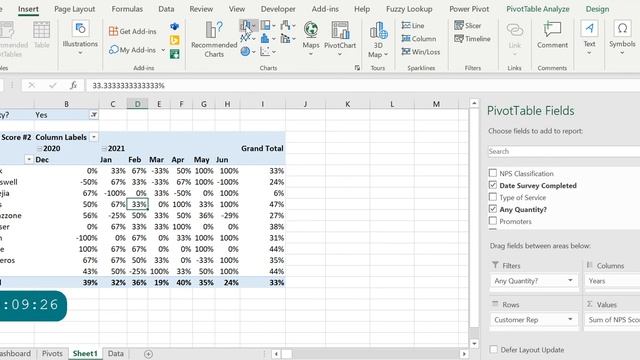Open the Customer Rep field dropdown in Rows area
This screenshot has height=360, width=640.
tap(570, 319)
